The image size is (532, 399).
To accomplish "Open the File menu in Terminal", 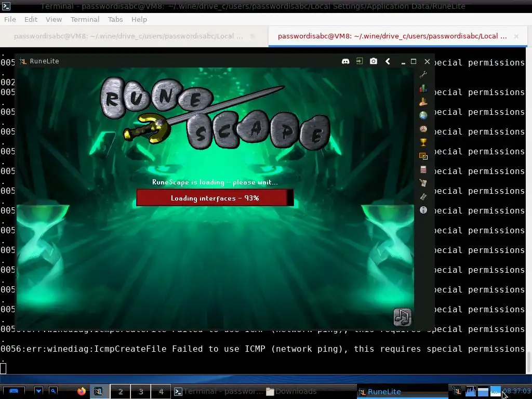I will [10, 19].
